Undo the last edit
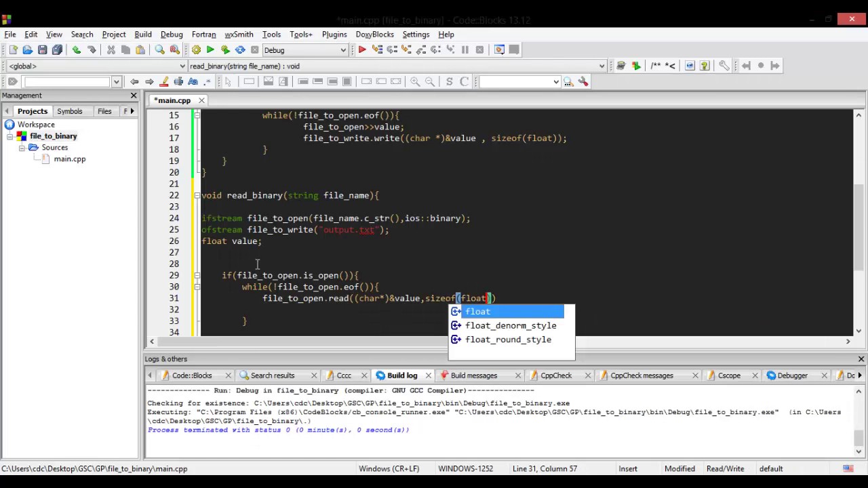The image size is (868, 488). point(77,49)
